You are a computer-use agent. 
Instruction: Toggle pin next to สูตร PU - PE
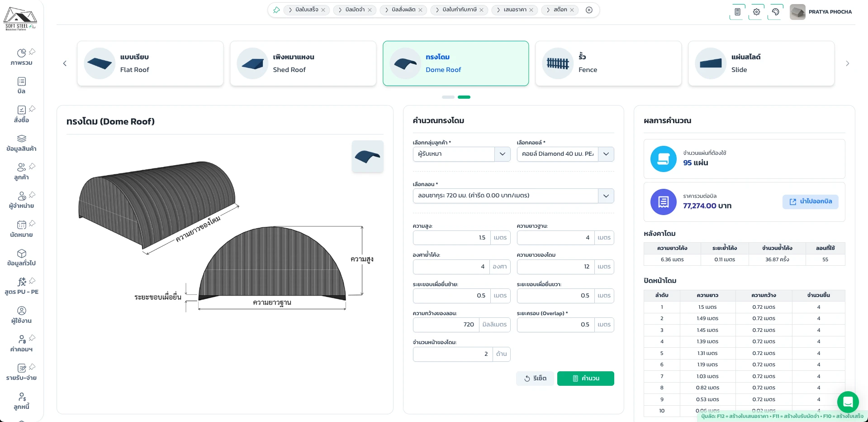click(32, 281)
